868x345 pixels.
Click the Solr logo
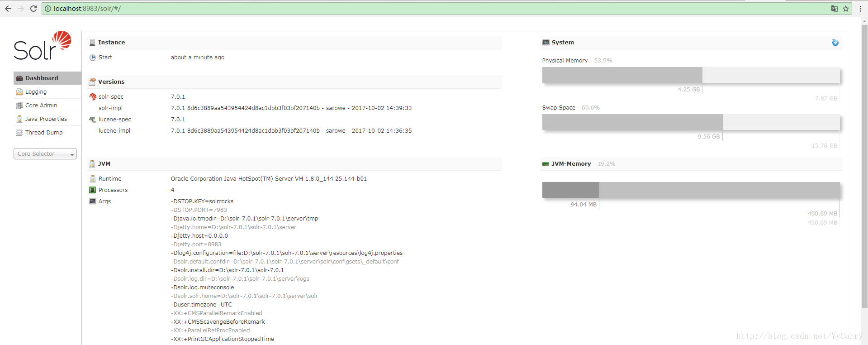(43, 45)
